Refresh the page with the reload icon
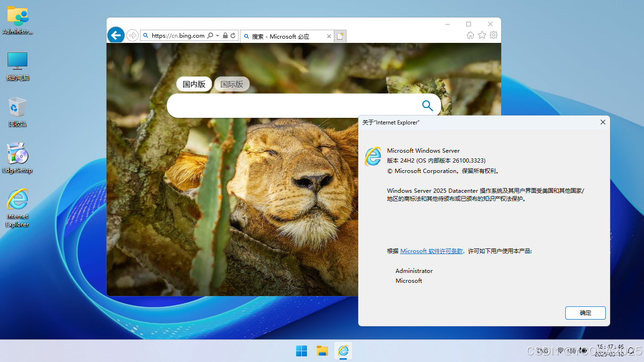Screen dimensions: 644x362 (233, 35)
